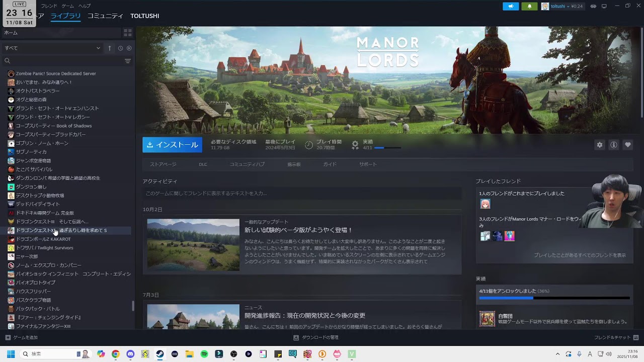The height and width of the screenshot is (362, 644).
Task: Toggle sort direction arrow in library sidebar
Action: coord(110,48)
